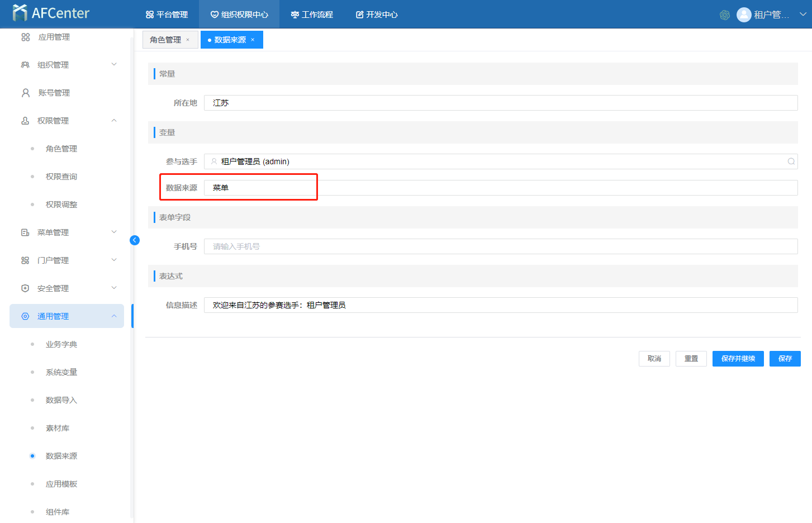Close the 数据来源 tab
The width and height of the screenshot is (812, 523).
[x=253, y=40]
